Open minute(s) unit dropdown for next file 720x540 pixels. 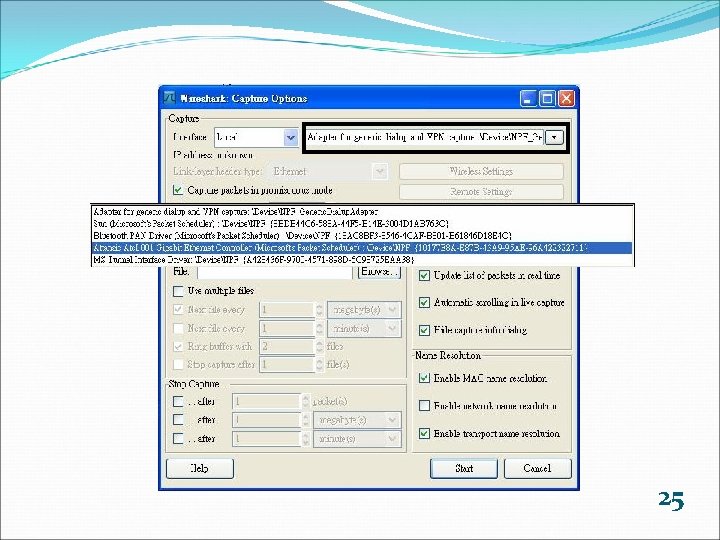[x=364, y=329]
